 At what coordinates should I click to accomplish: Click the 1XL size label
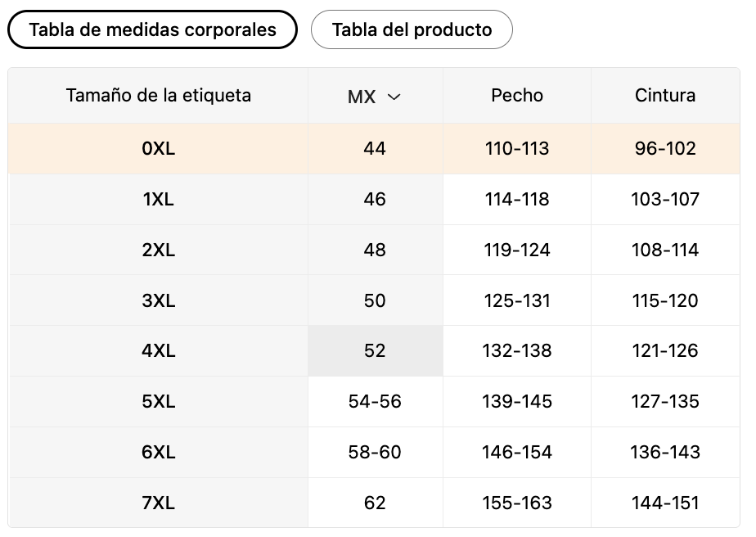158,199
